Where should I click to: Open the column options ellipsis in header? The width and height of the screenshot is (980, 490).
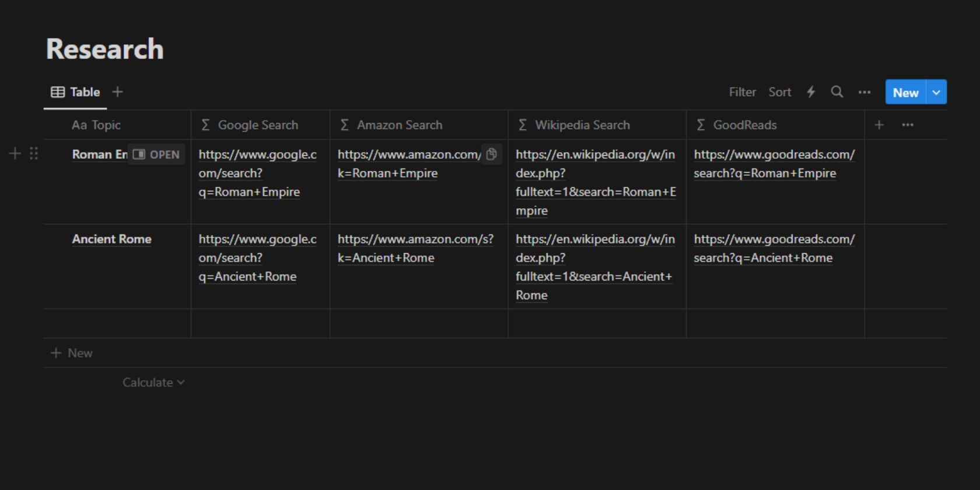pyautogui.click(x=907, y=125)
